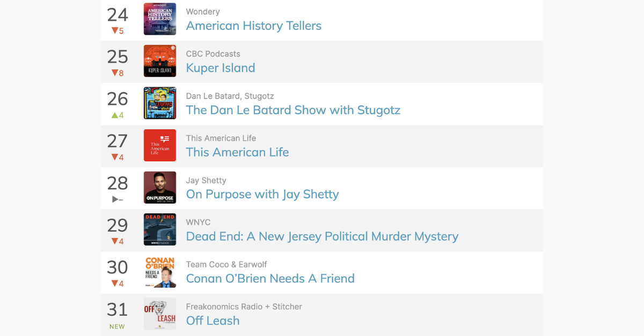644x336 pixels.
Task: Open the Conan O'Brien Needs A Friend title link
Action: 270,279
